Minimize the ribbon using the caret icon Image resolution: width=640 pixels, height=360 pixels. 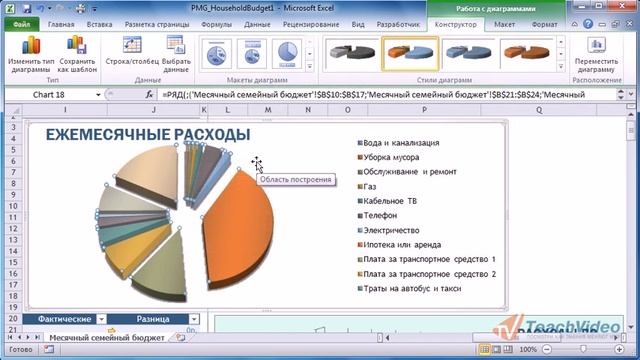(575, 24)
